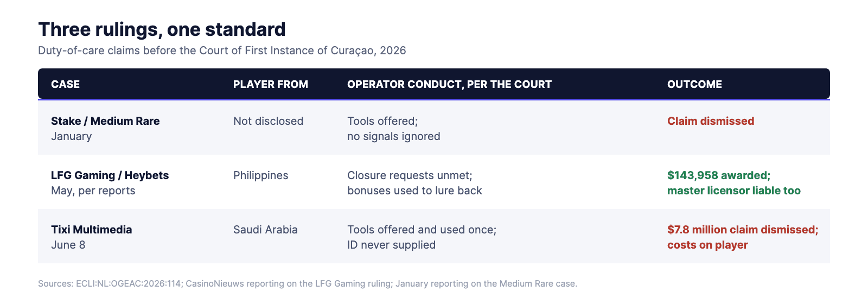868x304 pixels.
Task: Select the Tixi Multimedia case name
Action: (91, 230)
